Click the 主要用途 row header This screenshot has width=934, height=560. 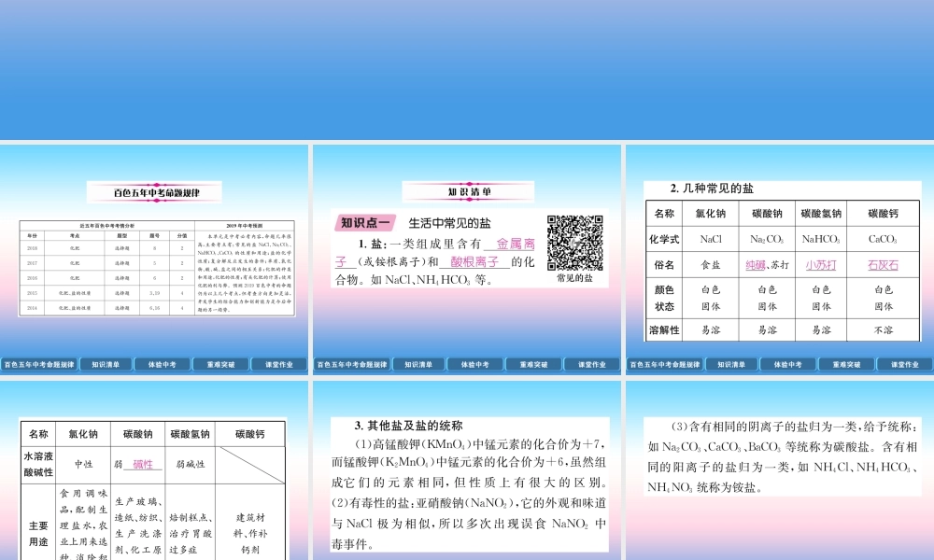coord(38,534)
